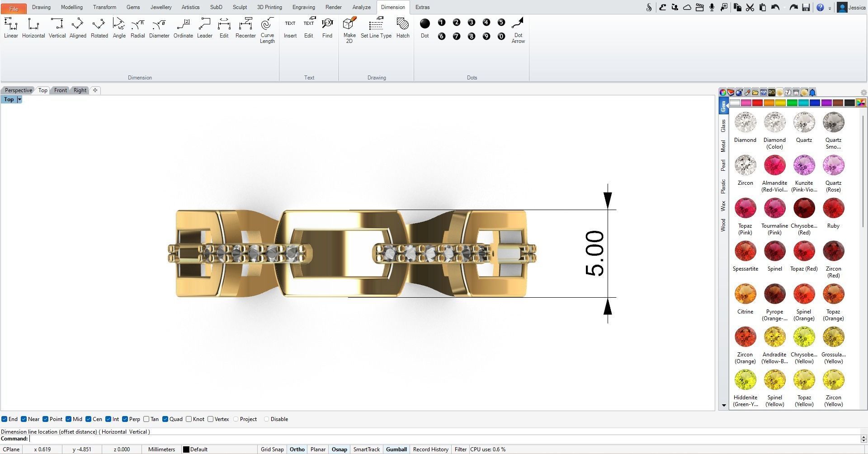Open the Metal materials side tab
Screen dimensions: 868x454
click(x=723, y=146)
